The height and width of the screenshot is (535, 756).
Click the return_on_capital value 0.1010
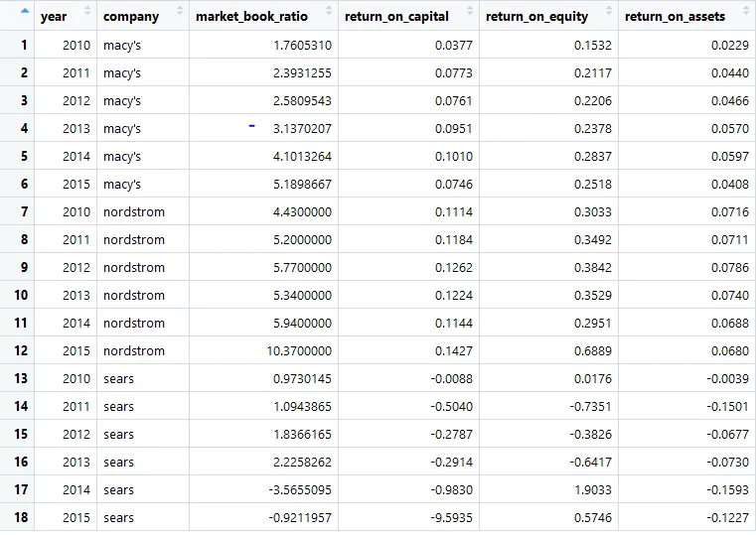[x=454, y=157]
